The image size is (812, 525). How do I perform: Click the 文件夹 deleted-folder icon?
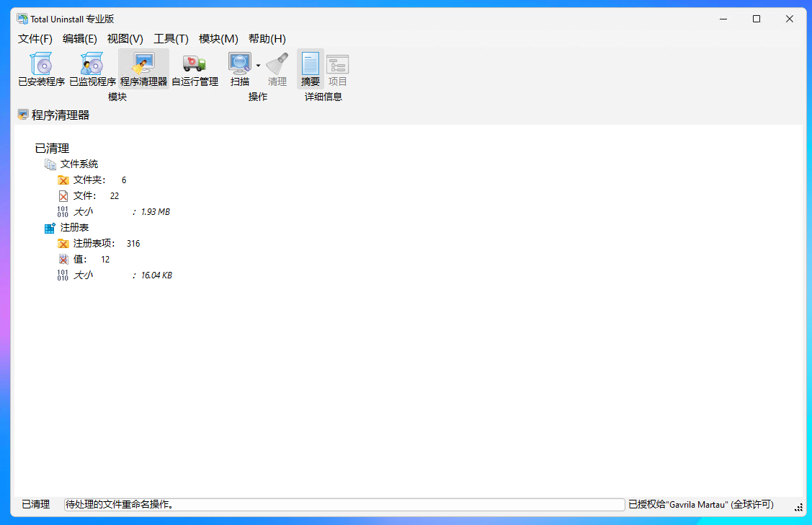[63, 180]
